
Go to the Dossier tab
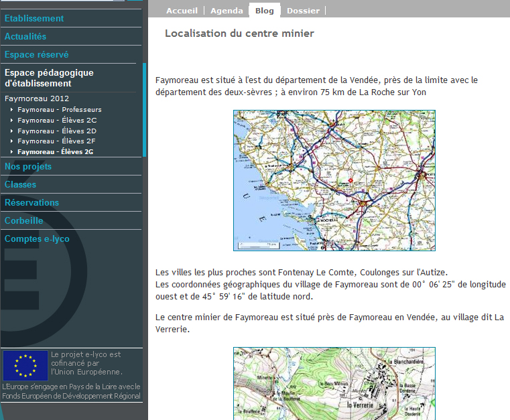point(303,11)
